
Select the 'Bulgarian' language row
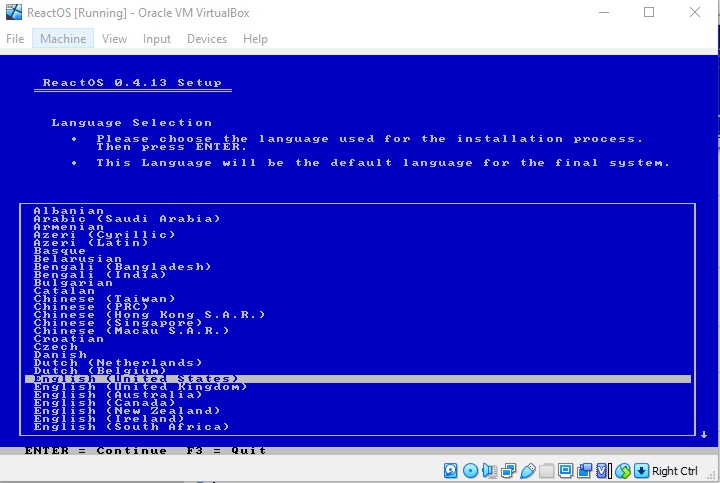358,283
